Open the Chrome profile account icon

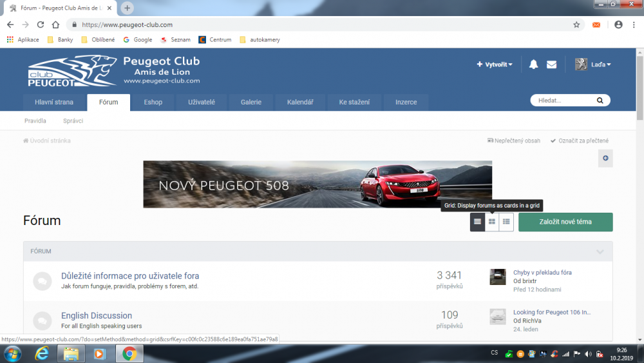click(618, 25)
